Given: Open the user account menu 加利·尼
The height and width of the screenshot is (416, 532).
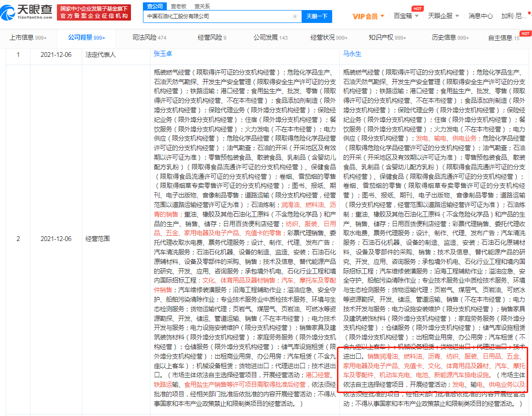Looking at the screenshot, I should (x=513, y=16).
